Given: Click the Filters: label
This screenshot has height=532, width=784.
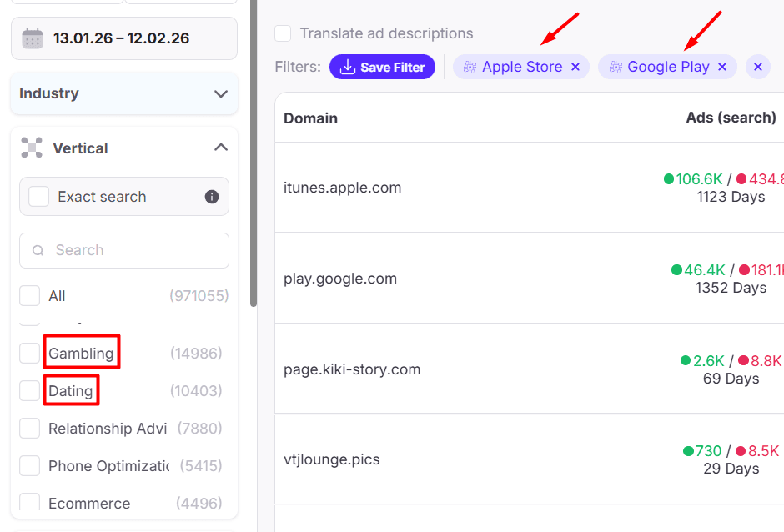Looking at the screenshot, I should [x=298, y=67].
